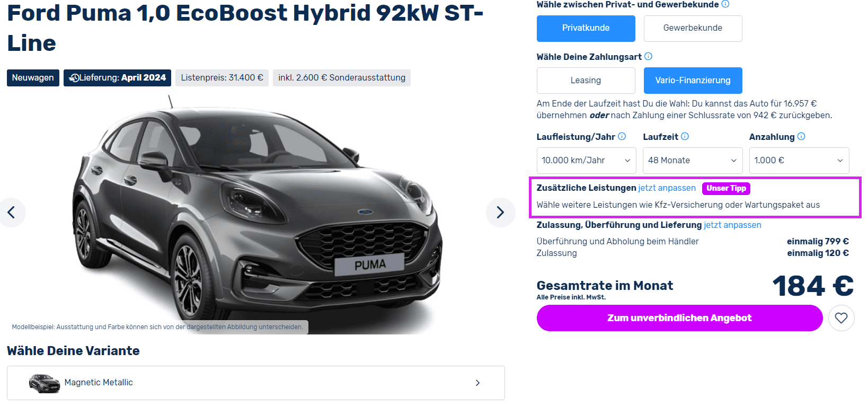The height and width of the screenshot is (406, 868).
Task: Open info icon next to Anzahlung
Action: click(801, 136)
